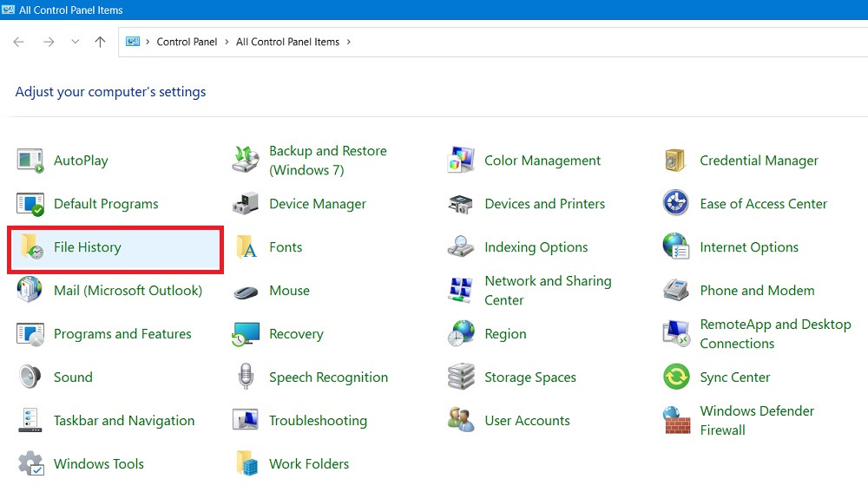
Task: Open the Troubleshooting link
Action: pyautogui.click(x=318, y=421)
